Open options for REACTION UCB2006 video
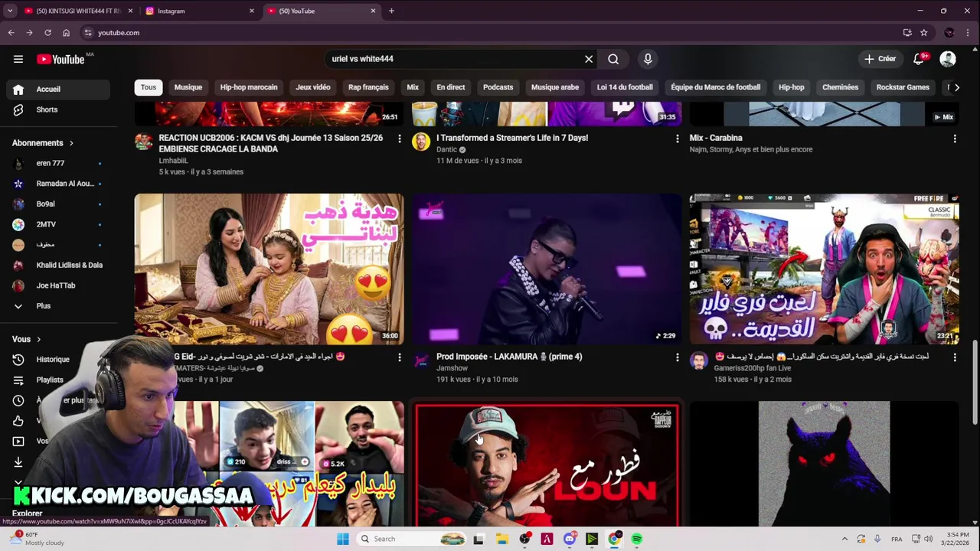The width and height of the screenshot is (980, 551). [399, 139]
